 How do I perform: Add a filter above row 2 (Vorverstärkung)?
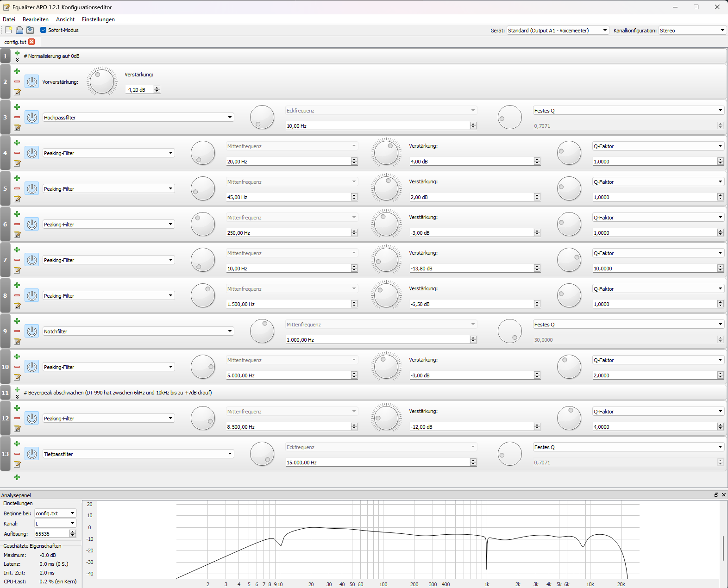pyautogui.click(x=17, y=71)
